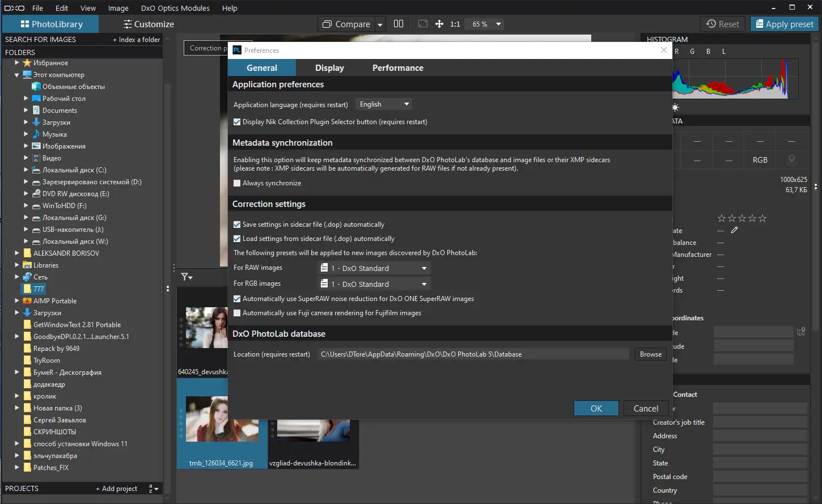Set rating with the fifth star
Viewport: 822px width, 504px height.
[762, 218]
